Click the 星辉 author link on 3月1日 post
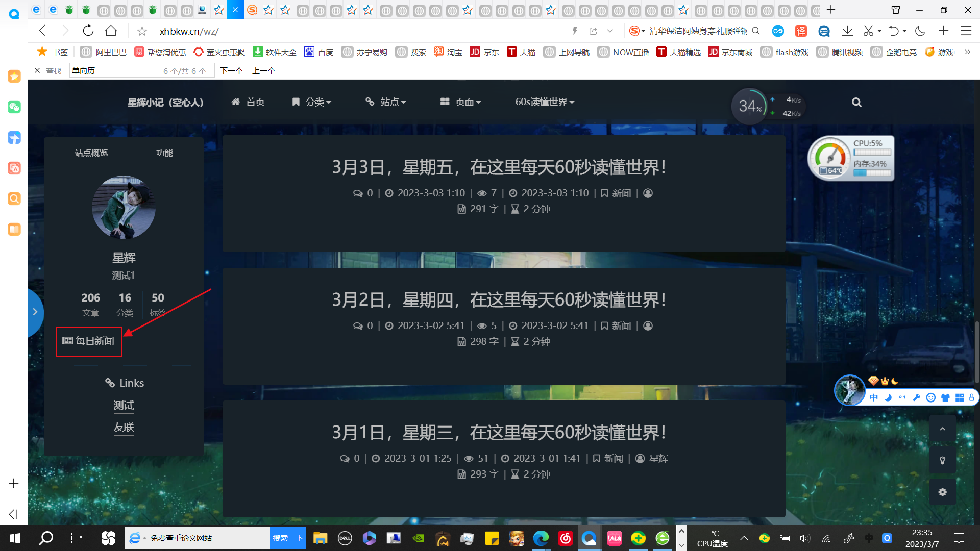The image size is (980, 551). coord(658,459)
